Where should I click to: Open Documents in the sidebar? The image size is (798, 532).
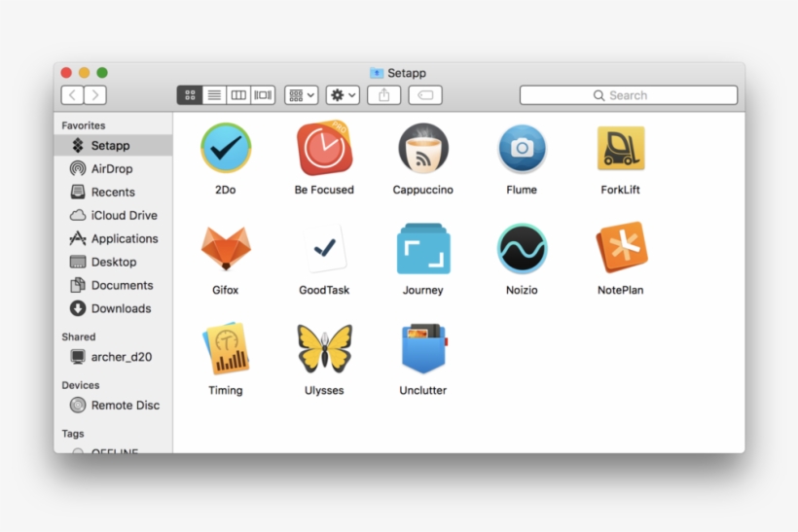point(113,285)
